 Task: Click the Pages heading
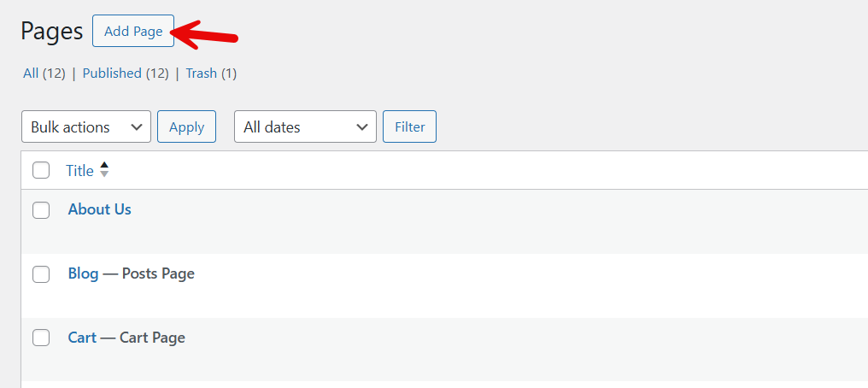click(x=51, y=32)
